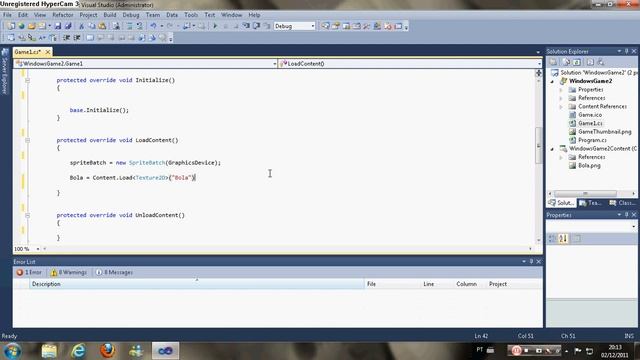Open Firefox from the taskbar
640x360 pixels.
tap(107, 351)
